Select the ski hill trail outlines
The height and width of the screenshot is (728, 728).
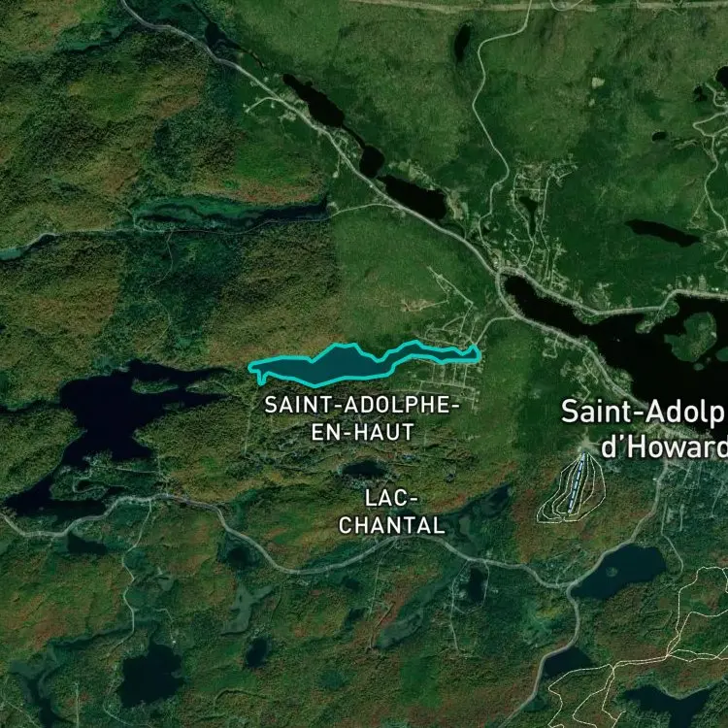point(572,487)
